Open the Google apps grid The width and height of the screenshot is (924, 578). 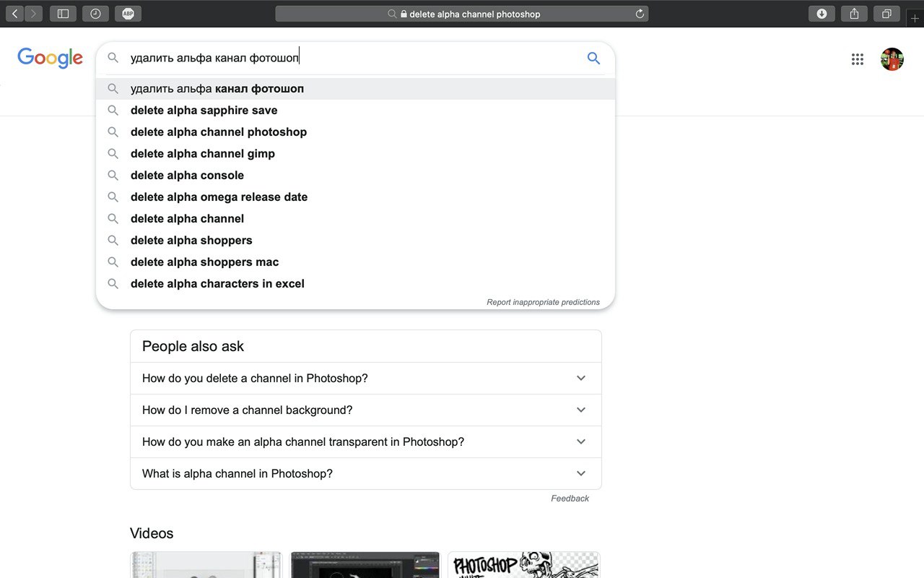[858, 59]
